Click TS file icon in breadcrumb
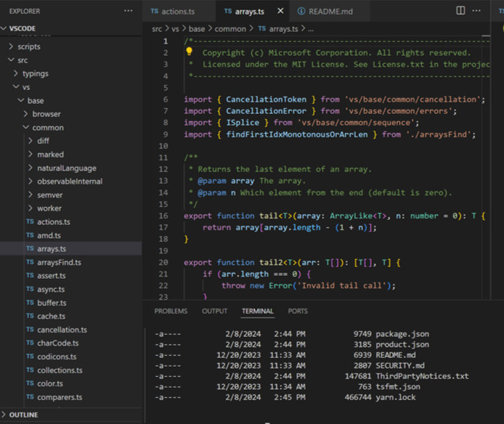Image resolution: width=504 pixels, height=424 pixels. click(x=261, y=28)
